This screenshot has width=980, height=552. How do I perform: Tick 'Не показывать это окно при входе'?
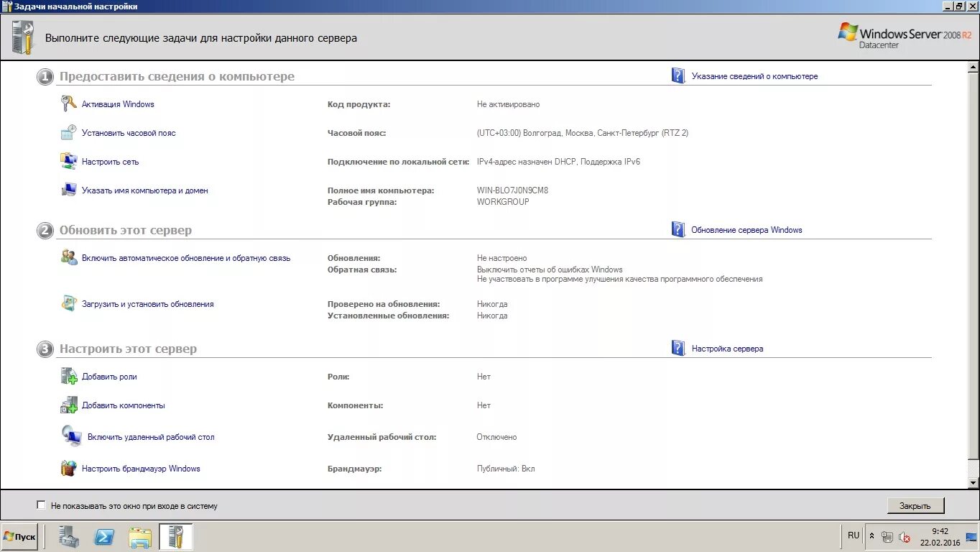click(41, 505)
